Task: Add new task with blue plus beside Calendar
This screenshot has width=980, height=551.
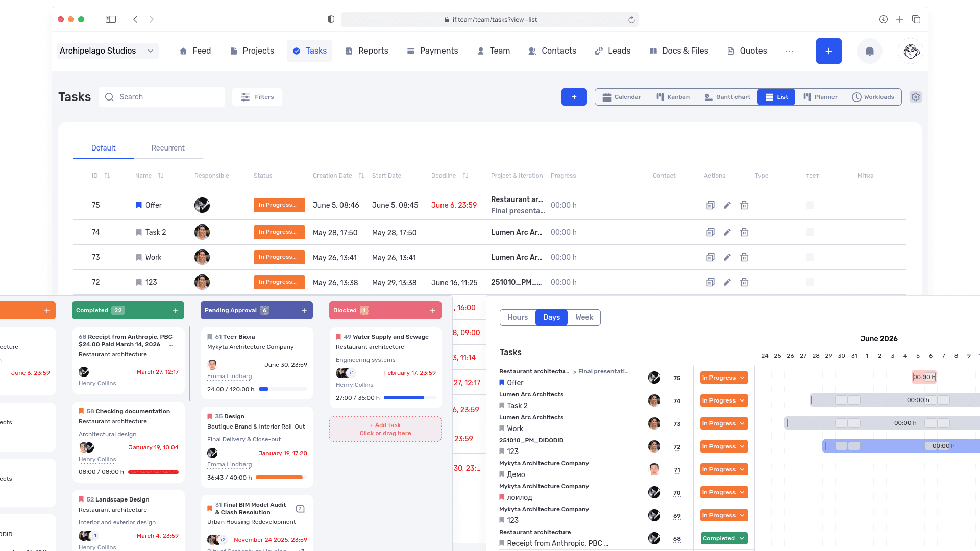Action: 574,97
